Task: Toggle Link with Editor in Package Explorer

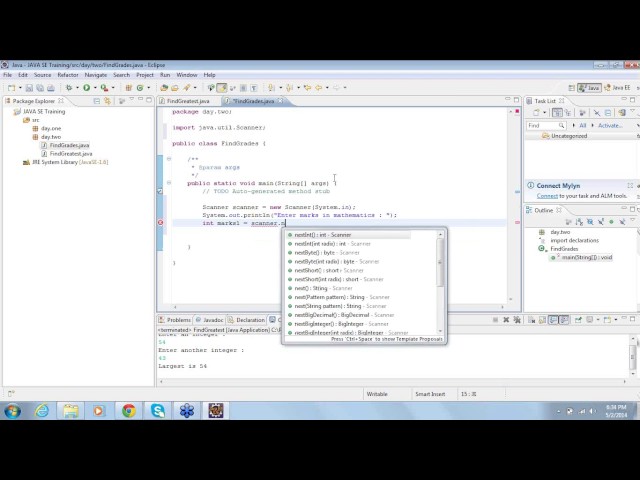Action: (x=107, y=101)
